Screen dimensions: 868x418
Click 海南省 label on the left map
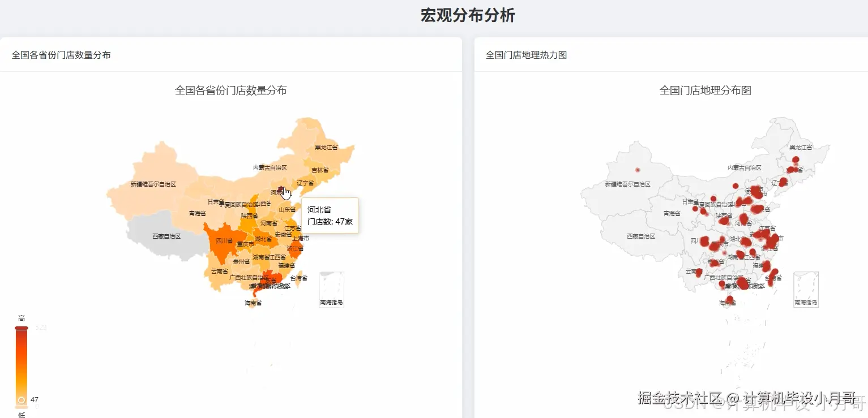click(x=253, y=303)
